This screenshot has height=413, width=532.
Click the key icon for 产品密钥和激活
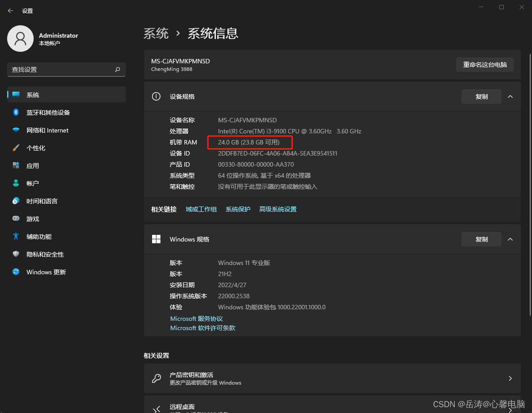tap(156, 378)
